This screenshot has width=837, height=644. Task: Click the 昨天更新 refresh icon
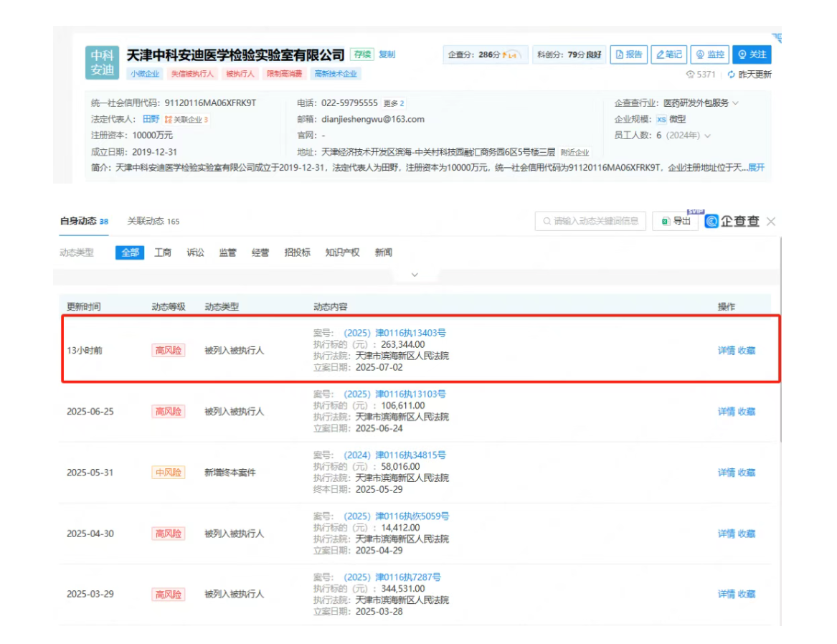click(731, 75)
